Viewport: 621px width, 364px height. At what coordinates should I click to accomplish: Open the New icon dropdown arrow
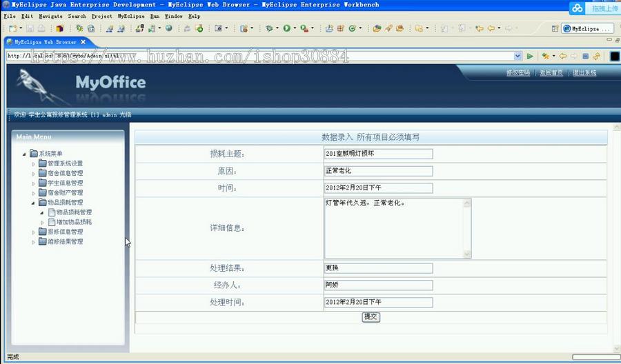(x=21, y=28)
